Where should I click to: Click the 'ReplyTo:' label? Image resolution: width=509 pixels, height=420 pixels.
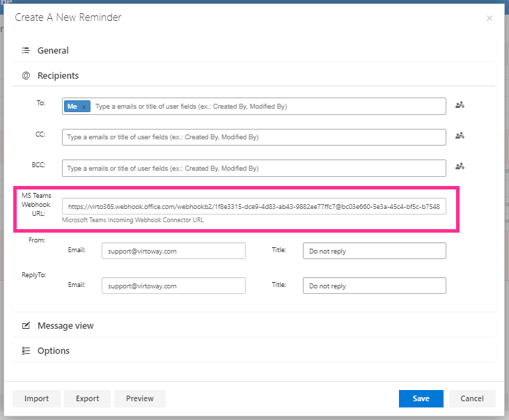click(33, 275)
